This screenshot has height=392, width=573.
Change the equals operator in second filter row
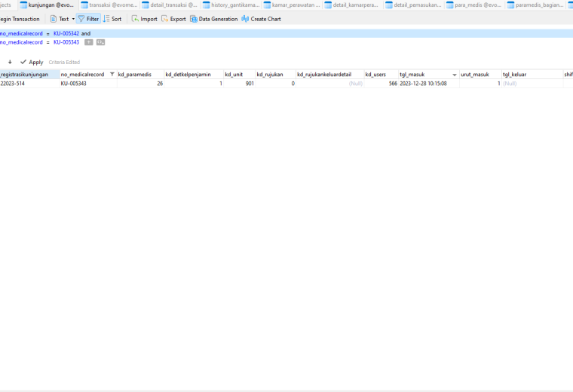click(47, 42)
